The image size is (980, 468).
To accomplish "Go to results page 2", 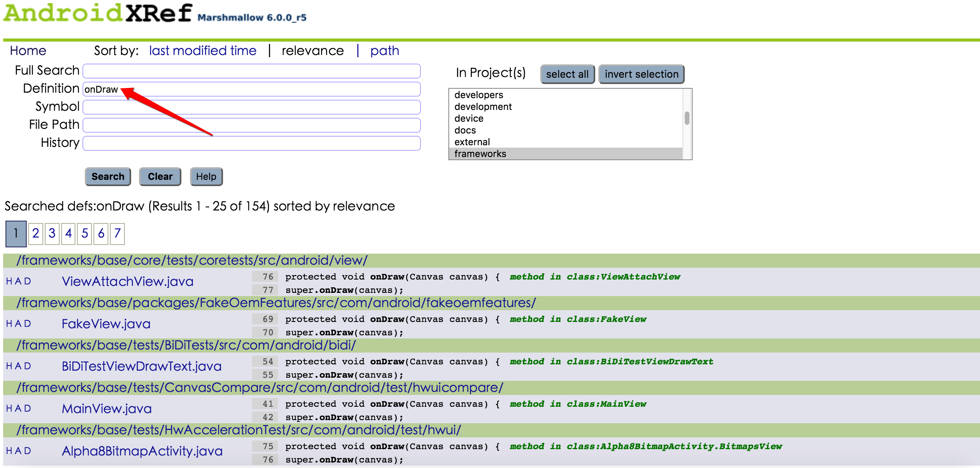I will click(x=36, y=234).
